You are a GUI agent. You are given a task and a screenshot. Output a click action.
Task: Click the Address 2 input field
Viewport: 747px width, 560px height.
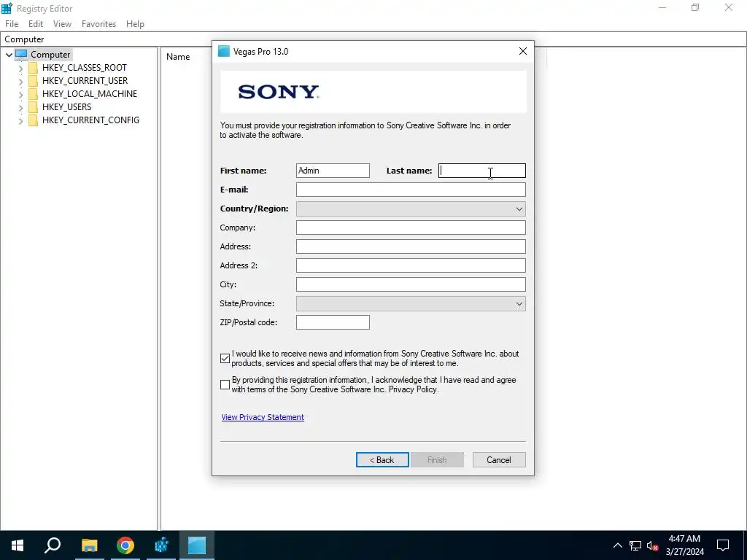pos(411,265)
